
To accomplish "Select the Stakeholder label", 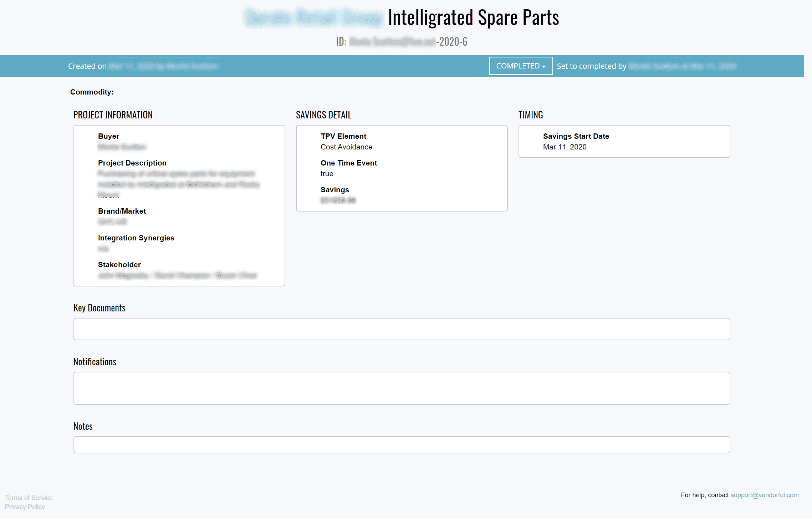I will tap(119, 265).
